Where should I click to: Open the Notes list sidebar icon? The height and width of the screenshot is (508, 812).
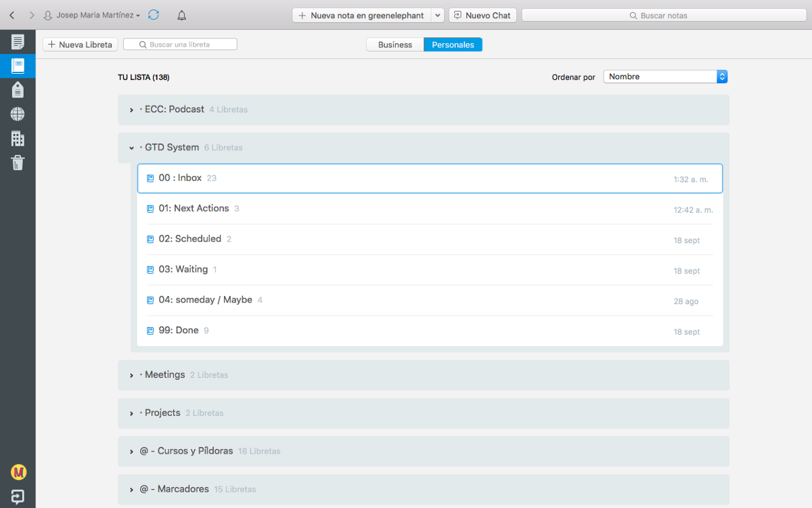(x=18, y=42)
